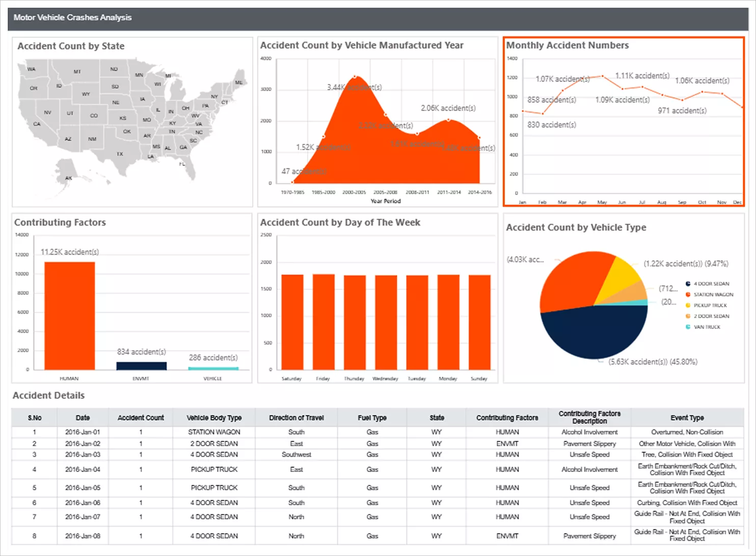Click the date cell 2016-Jan-08
Image resolution: width=756 pixels, height=556 pixels.
83,536
